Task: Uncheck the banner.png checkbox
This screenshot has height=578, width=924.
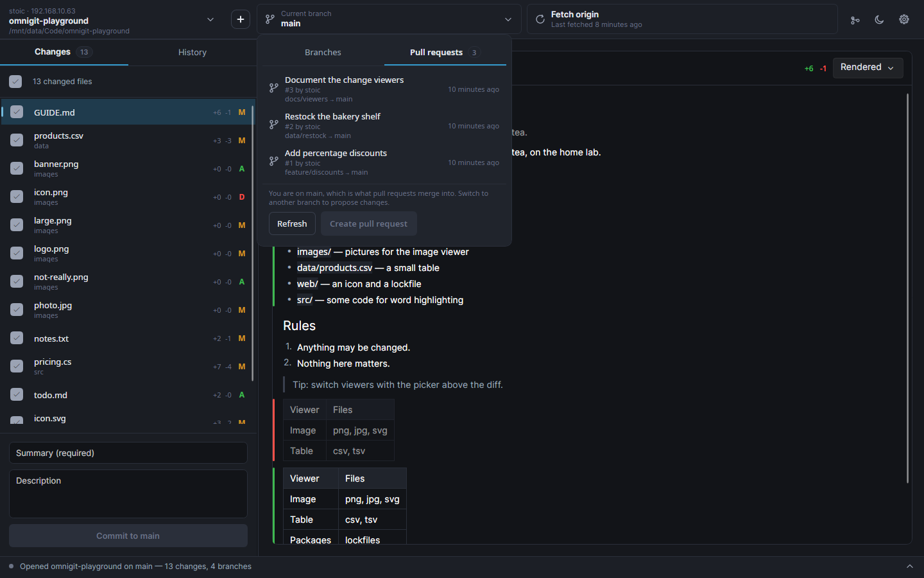Action: click(17, 168)
